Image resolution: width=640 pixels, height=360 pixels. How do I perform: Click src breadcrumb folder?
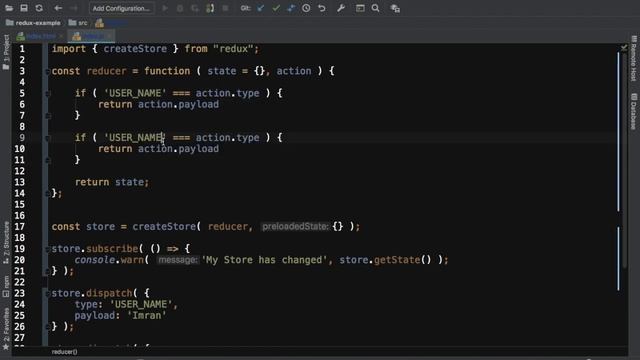78,23
